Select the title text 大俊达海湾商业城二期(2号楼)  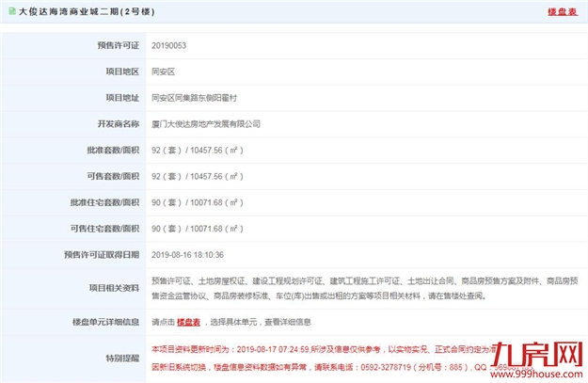(x=87, y=11)
